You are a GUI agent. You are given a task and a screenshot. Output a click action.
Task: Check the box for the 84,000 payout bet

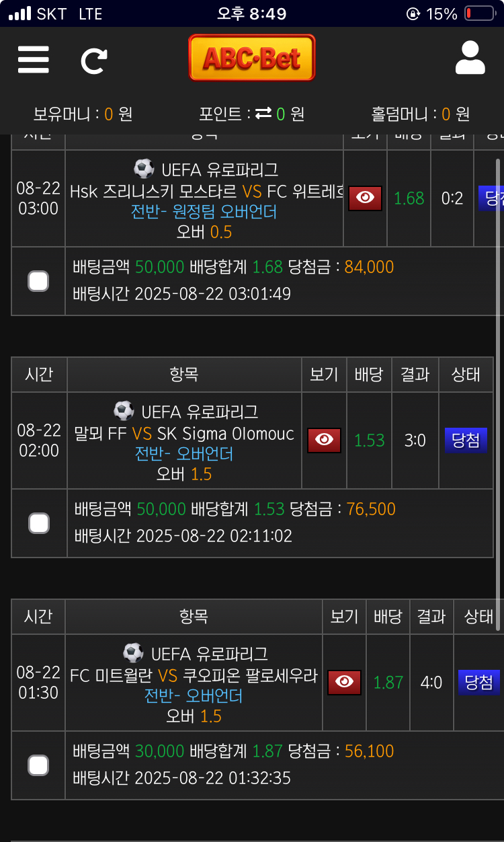tap(38, 281)
